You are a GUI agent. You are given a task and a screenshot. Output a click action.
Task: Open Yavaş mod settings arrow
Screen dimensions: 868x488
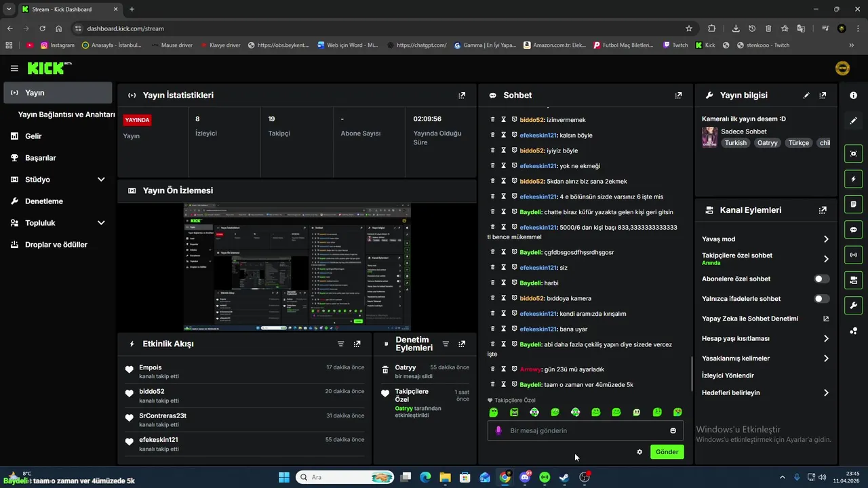coord(826,239)
